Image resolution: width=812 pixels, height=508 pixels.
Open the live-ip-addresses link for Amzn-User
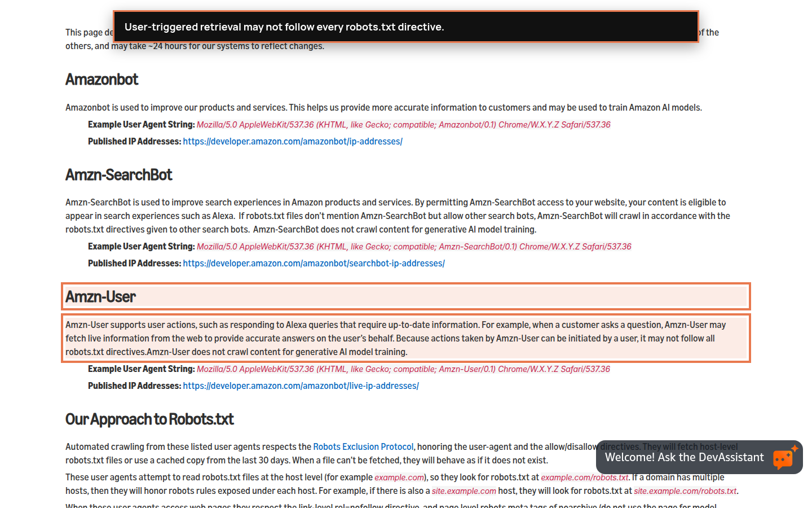point(301,386)
